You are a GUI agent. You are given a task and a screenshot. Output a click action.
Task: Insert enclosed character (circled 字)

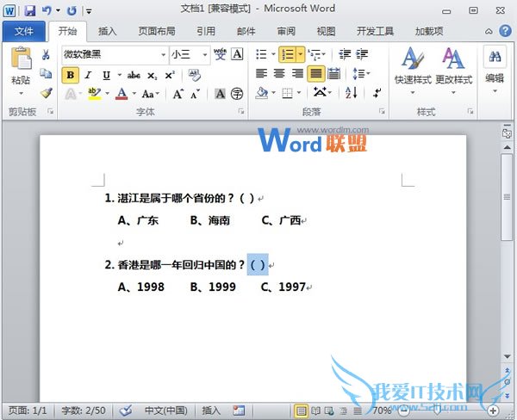click(x=237, y=94)
